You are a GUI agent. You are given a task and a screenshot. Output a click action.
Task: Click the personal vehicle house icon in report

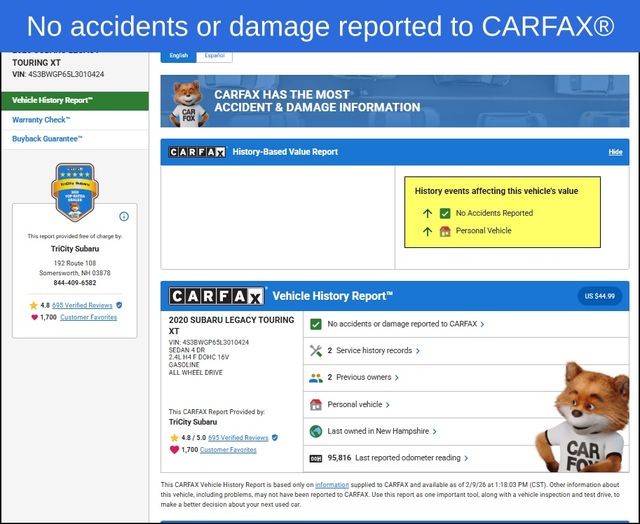(x=316, y=405)
